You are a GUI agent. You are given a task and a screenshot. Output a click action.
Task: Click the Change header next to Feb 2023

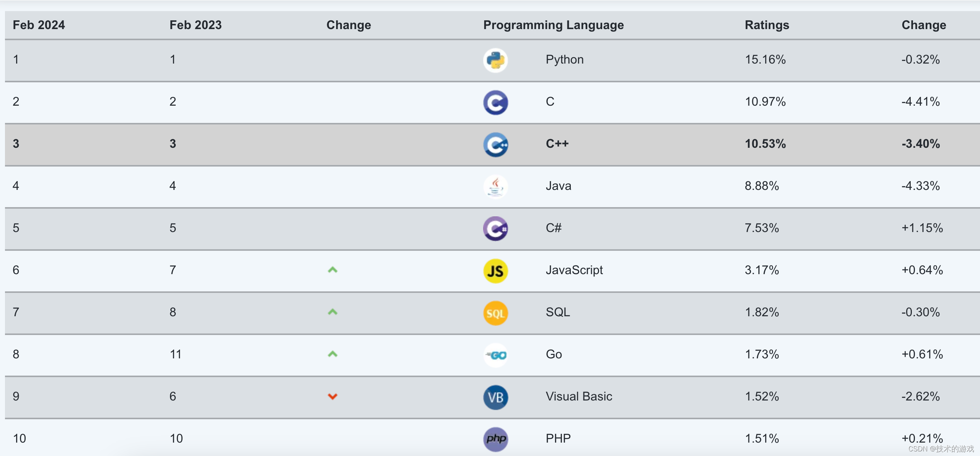pyautogui.click(x=349, y=25)
